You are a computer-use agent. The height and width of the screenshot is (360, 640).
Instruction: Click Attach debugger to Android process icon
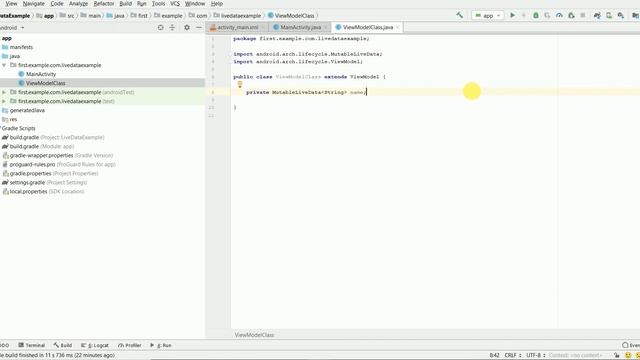tap(571, 16)
